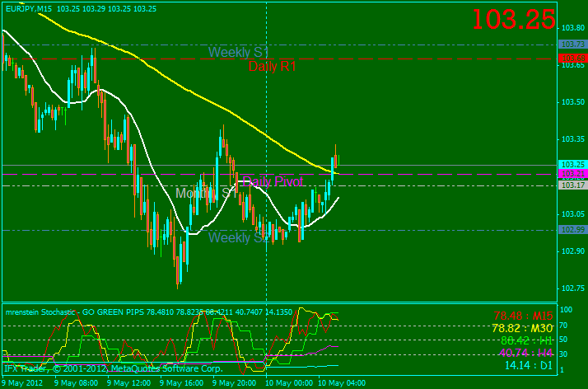Click the 70 level on stochastic scale
Viewport: 588px width, 389px height.
(564, 325)
